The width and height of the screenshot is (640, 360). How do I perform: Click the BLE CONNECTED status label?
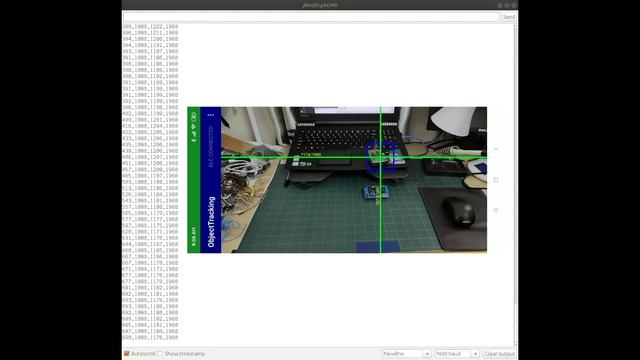tap(211, 147)
